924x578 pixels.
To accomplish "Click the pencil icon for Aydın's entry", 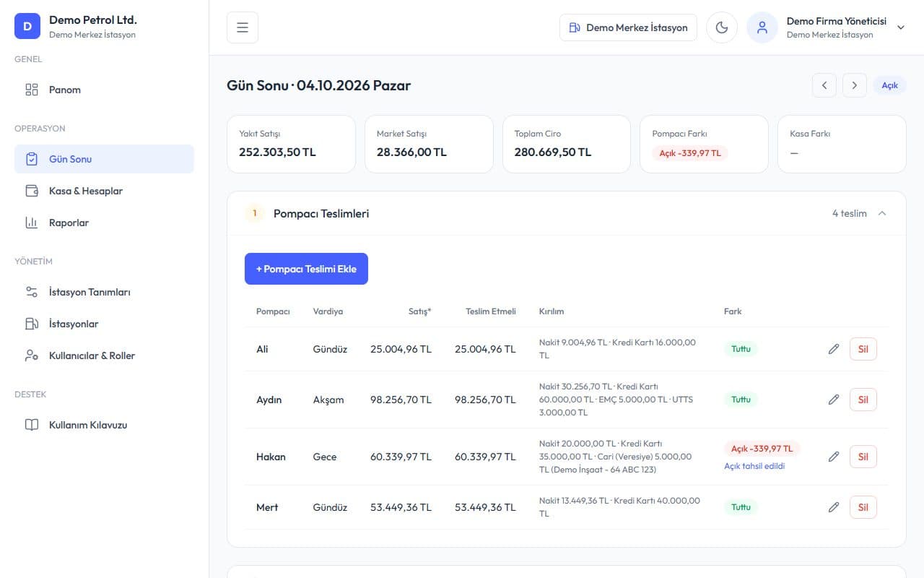I will 834,400.
